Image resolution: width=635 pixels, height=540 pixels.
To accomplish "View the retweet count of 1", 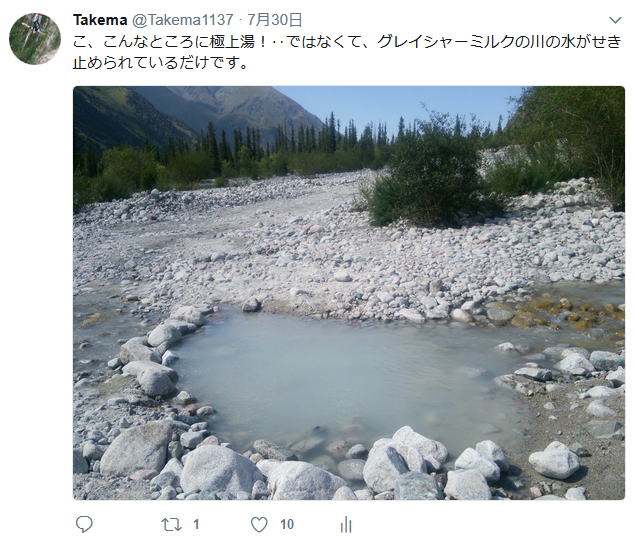I will point(196,525).
